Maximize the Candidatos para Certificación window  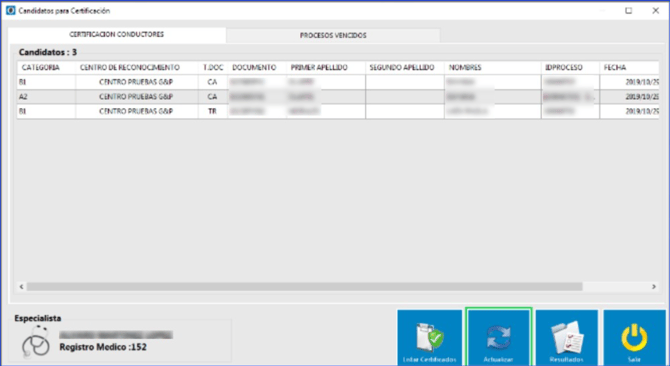[629, 11]
